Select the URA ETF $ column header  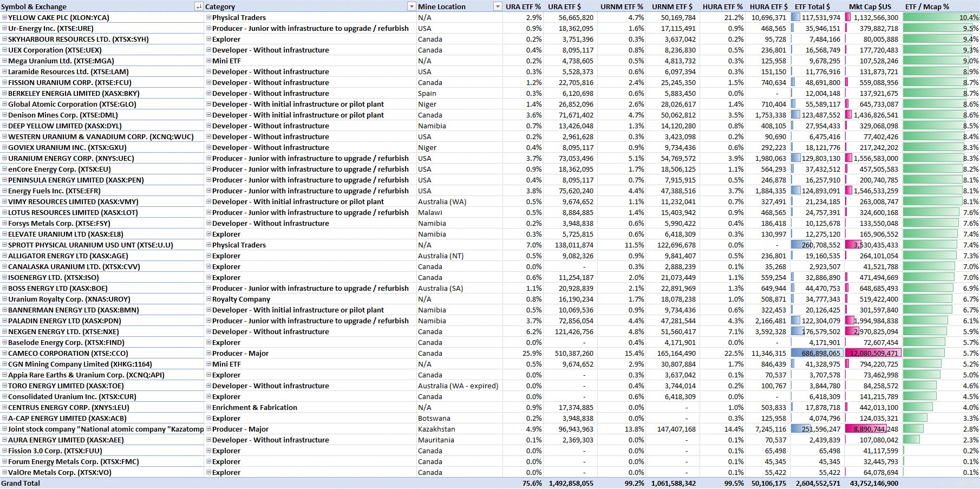pyautogui.click(x=564, y=6)
